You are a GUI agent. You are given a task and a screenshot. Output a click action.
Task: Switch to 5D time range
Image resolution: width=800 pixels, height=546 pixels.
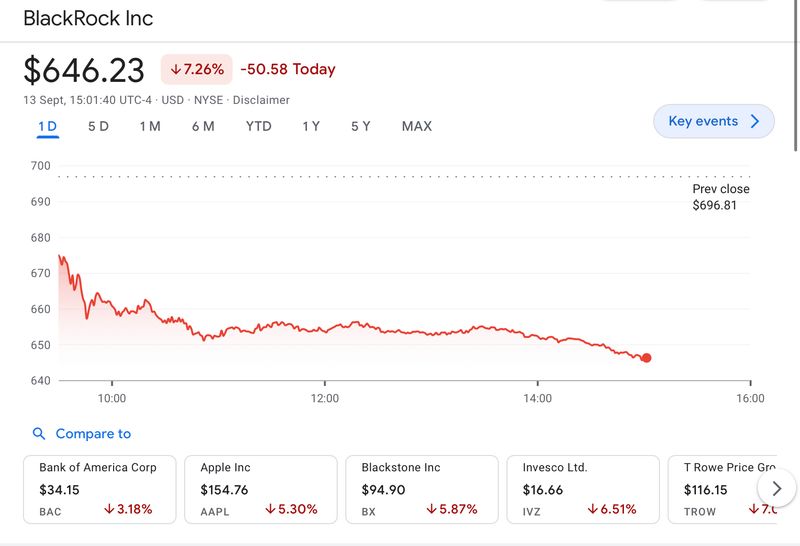pos(98,126)
